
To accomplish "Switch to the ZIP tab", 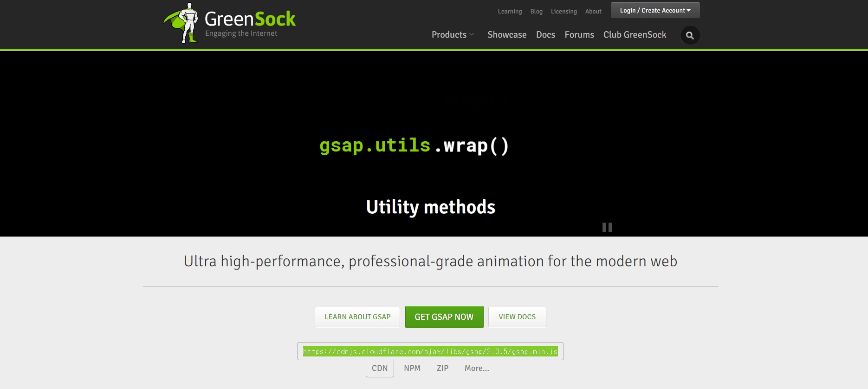I will pos(442,368).
